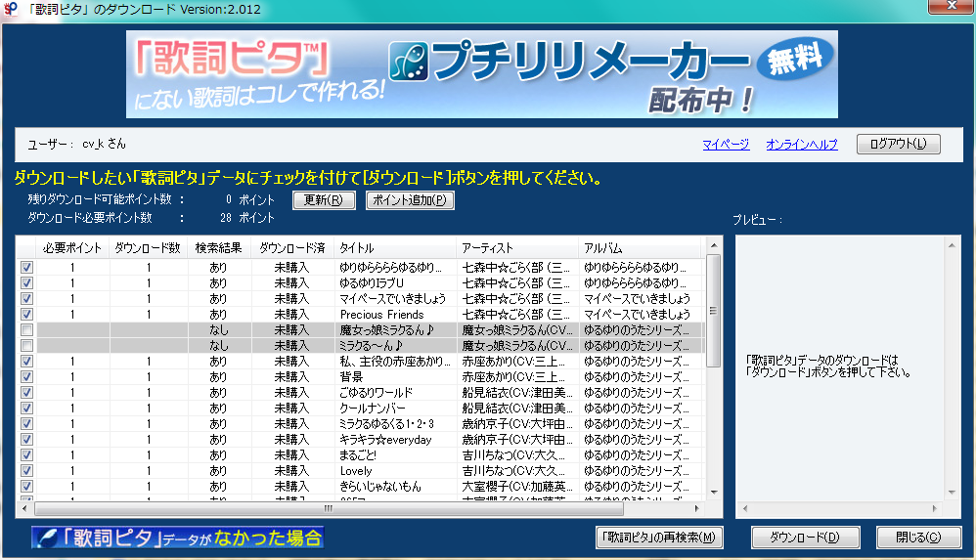Sort by the アーティスト column header
The height and width of the screenshot is (560, 976).
pos(516,247)
